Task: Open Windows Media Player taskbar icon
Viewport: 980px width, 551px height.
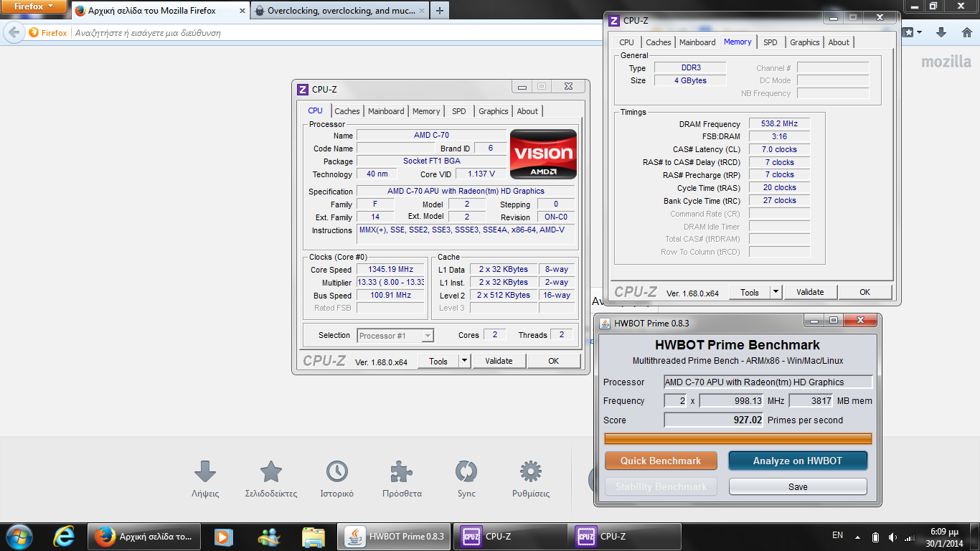Action: 223,536
